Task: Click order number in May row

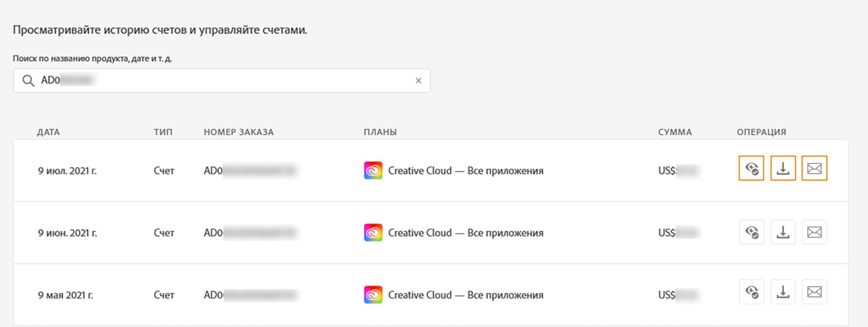Action: click(250, 295)
